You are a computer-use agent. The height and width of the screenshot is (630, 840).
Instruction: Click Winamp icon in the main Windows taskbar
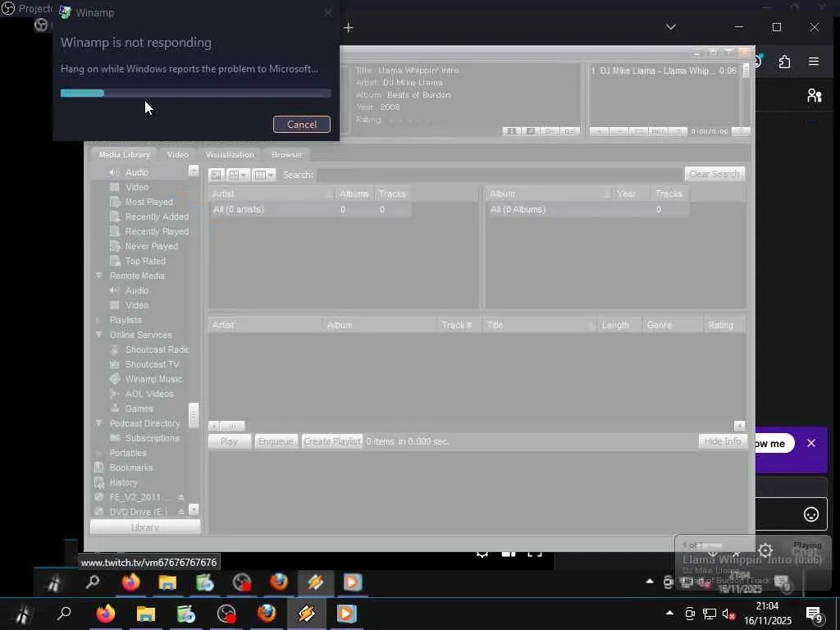click(x=307, y=614)
